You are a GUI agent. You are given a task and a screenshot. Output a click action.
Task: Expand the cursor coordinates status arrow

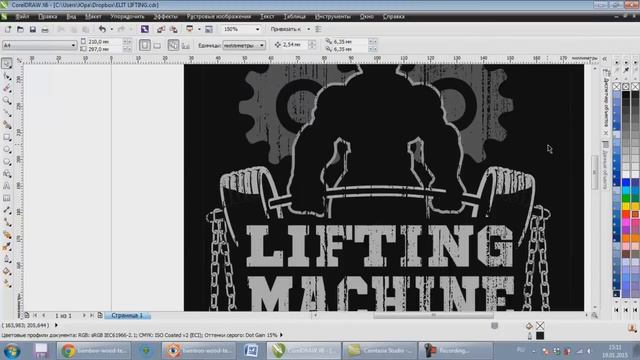(56, 325)
